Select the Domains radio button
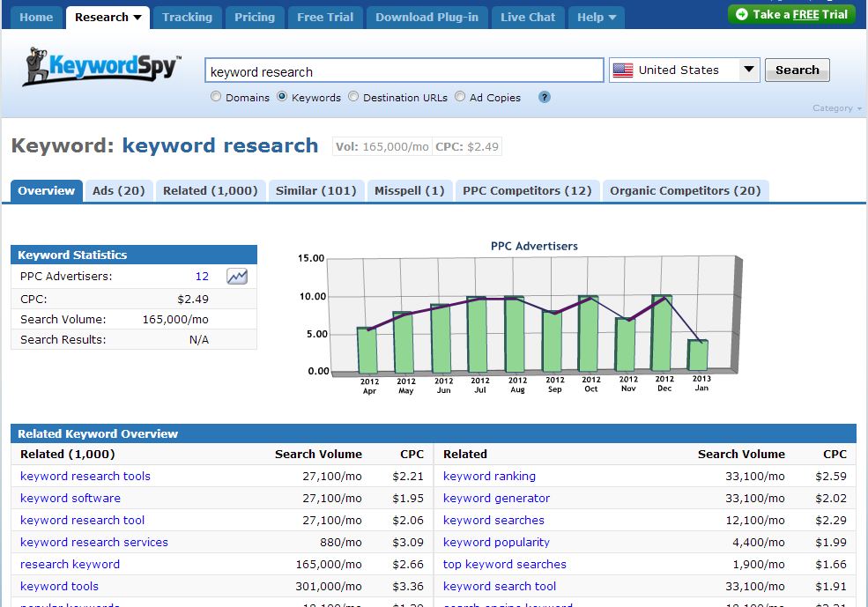868x607 pixels. pos(216,97)
